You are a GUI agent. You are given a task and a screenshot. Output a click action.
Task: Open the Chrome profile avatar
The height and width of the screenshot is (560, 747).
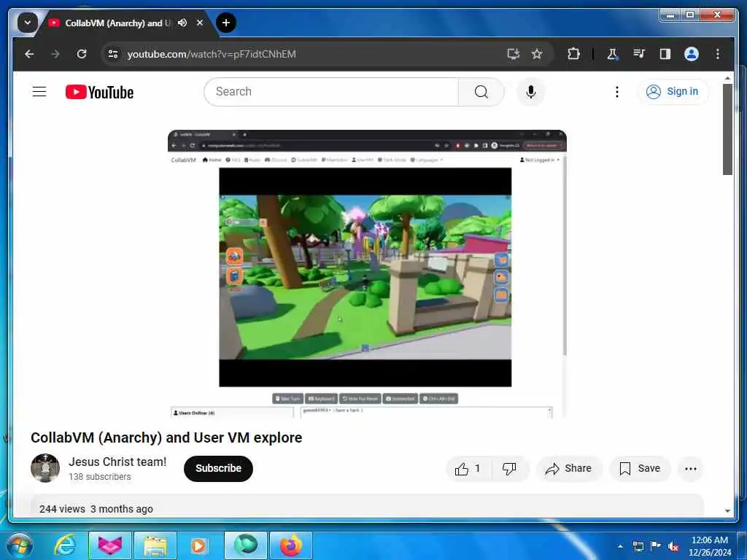[692, 54]
